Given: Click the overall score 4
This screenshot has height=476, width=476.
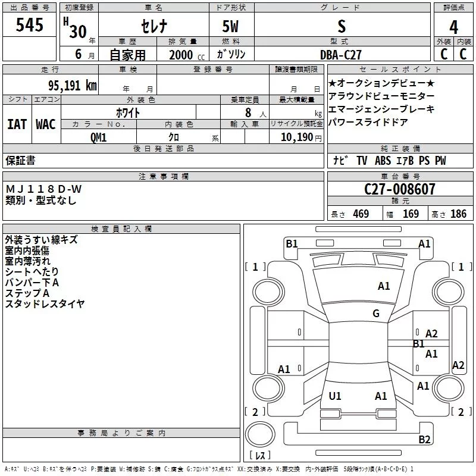Looking at the screenshot, I should [x=454, y=27].
